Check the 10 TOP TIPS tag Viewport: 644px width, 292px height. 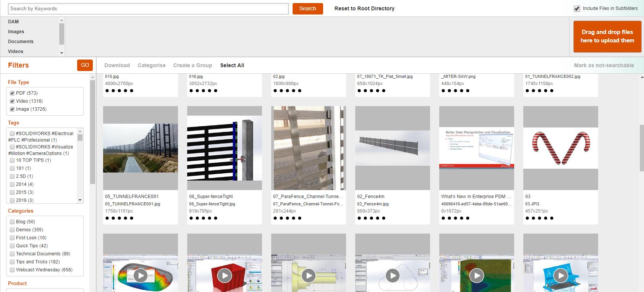[12, 160]
